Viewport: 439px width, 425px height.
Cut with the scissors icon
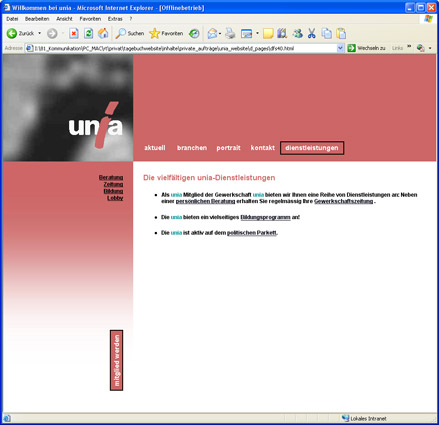[312, 33]
